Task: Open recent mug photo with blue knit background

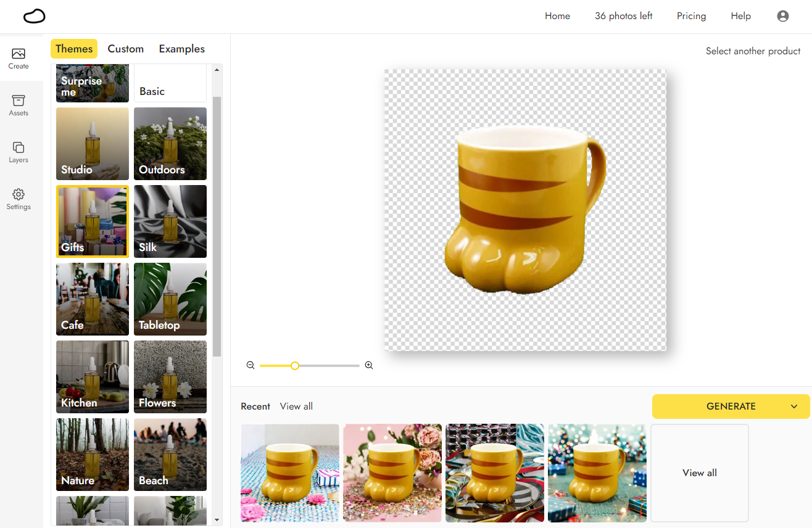Action: click(x=290, y=473)
